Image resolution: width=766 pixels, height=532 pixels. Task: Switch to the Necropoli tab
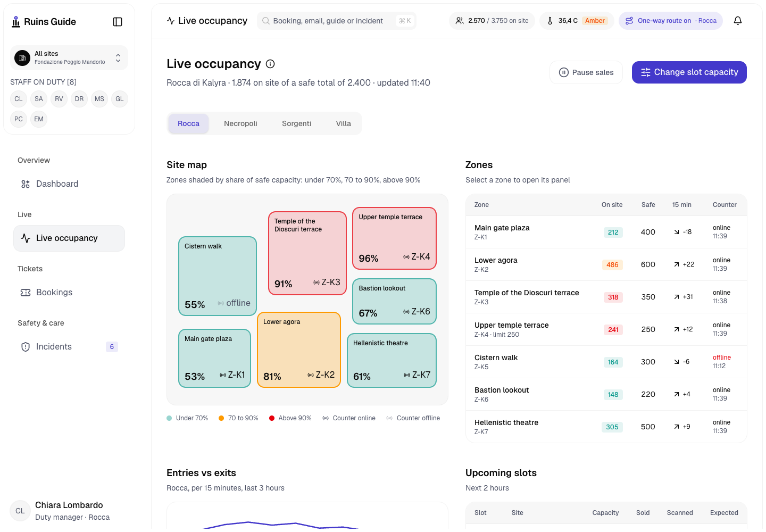(x=240, y=123)
